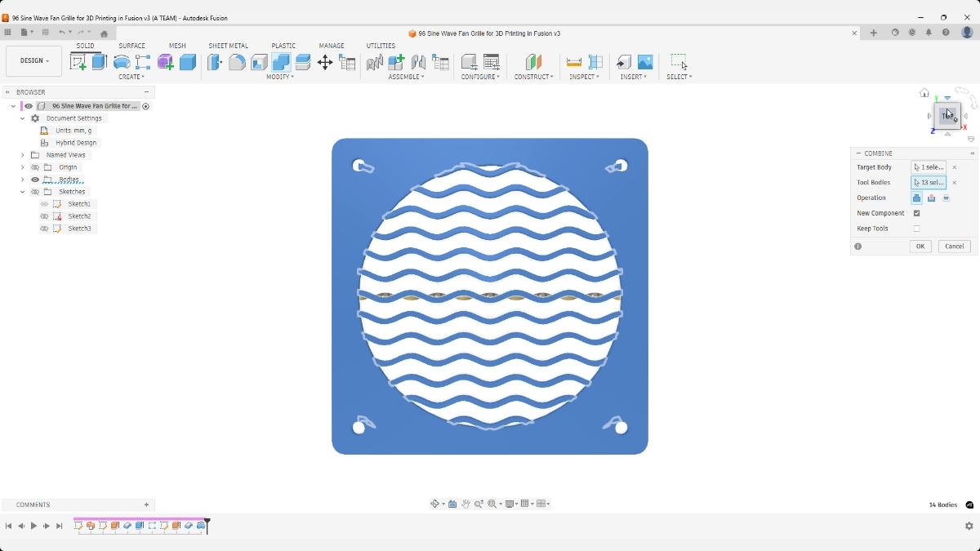Screen dimensions: 980x551
Task: Activate the Combine tool in toolbar
Action: (281, 62)
